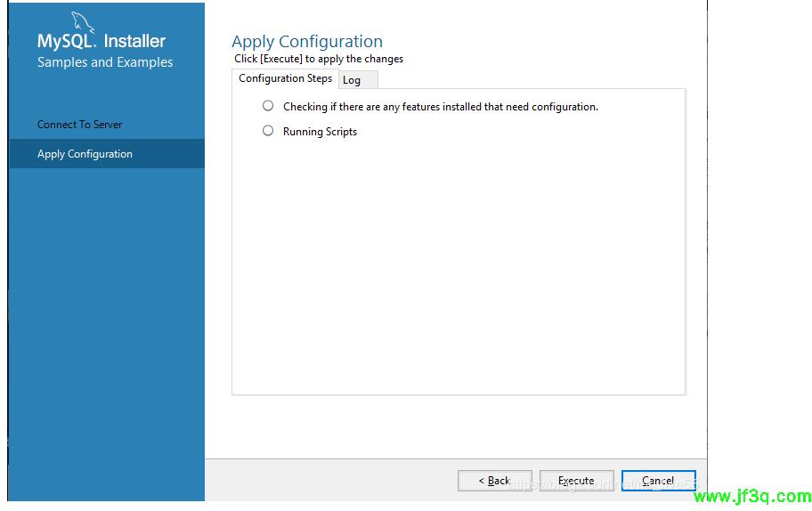Click the status circle next to Running Scripts
This screenshot has width=812, height=511.
[x=268, y=131]
